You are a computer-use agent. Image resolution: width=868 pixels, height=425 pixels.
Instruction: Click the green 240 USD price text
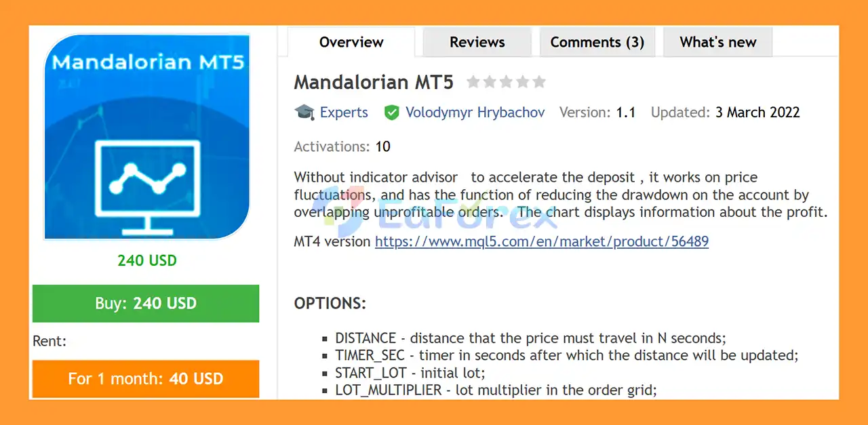(x=146, y=260)
